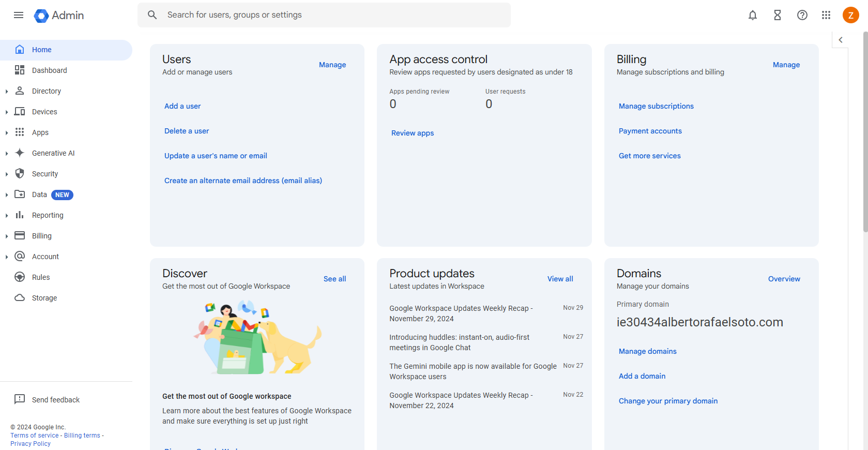Click Manage subscriptions link

coord(656,106)
